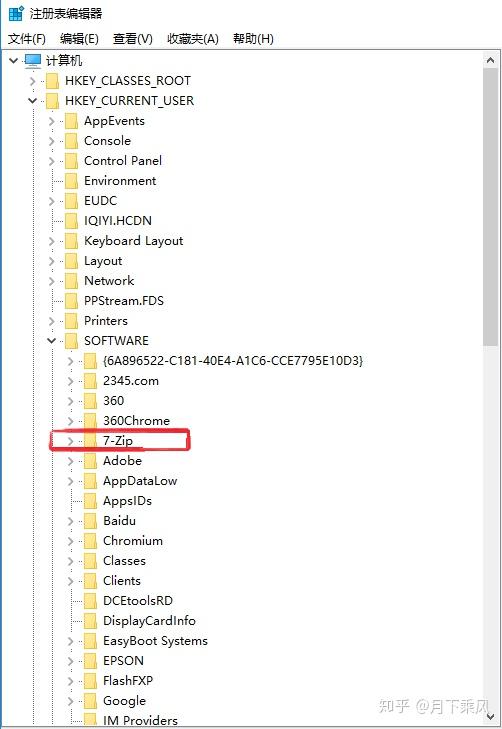Expand the Adobe key chevron
502x729 pixels.
[x=70, y=461]
